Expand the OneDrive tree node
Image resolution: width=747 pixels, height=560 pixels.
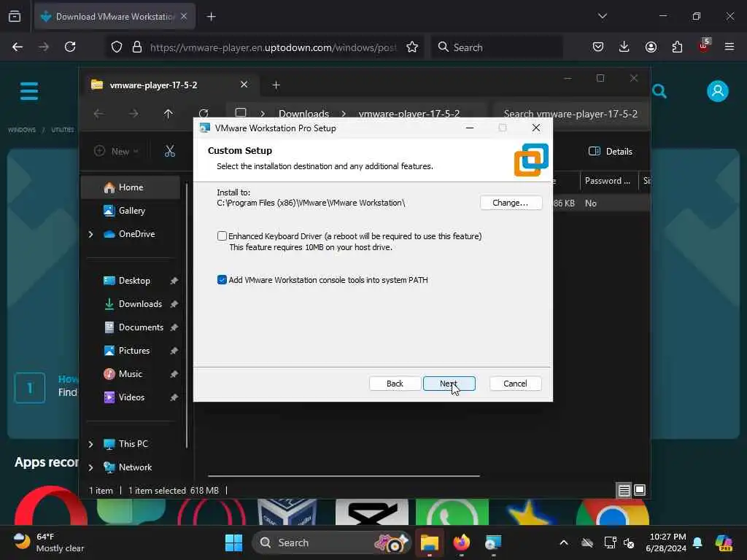90,234
